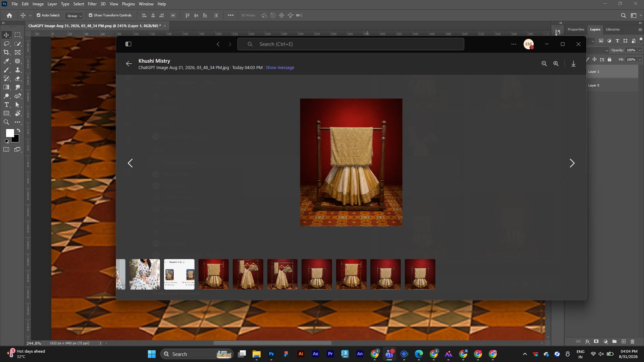Select the Crop tool
The height and width of the screenshot is (362, 644).
(x=6, y=52)
